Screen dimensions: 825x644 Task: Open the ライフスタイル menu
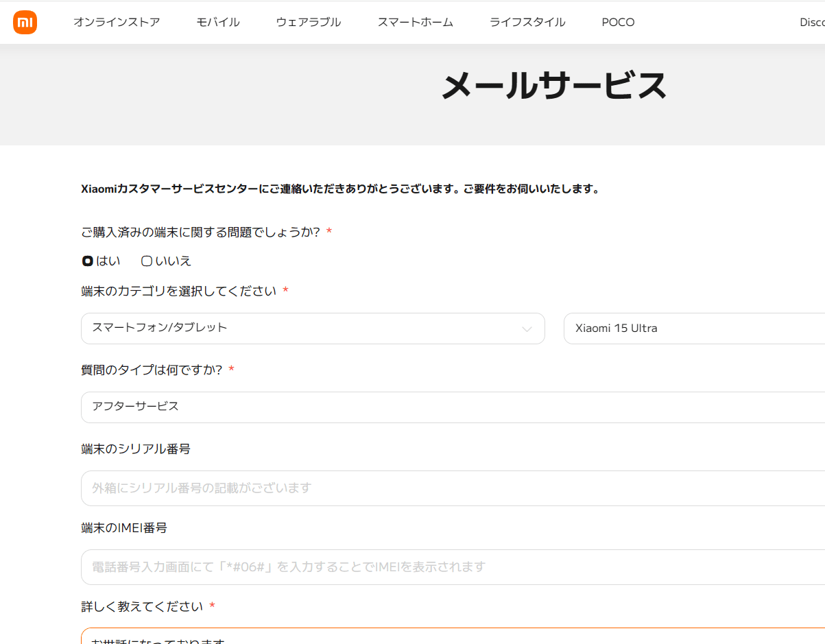point(527,23)
